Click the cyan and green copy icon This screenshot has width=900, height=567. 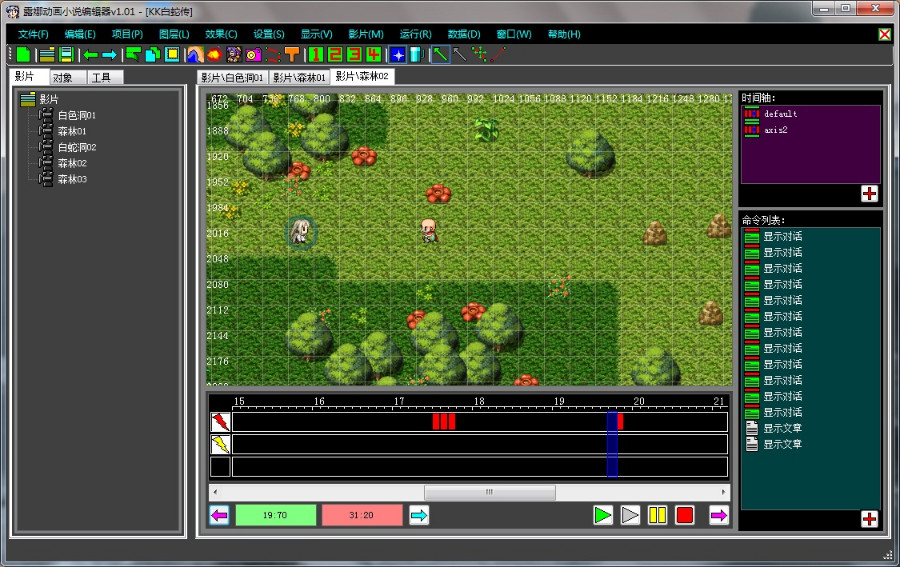point(153,55)
